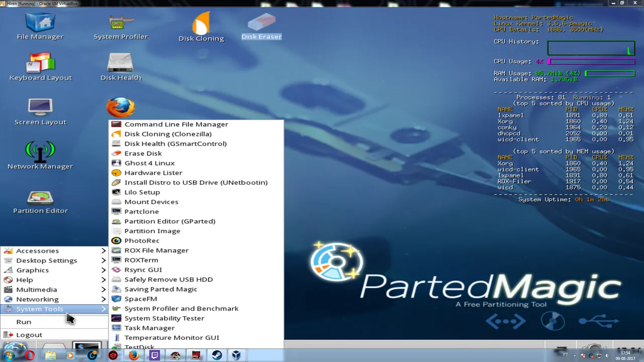The image size is (644, 362).
Task: Open Partition Editor (GParted) menu entry
Action: tap(196, 221)
